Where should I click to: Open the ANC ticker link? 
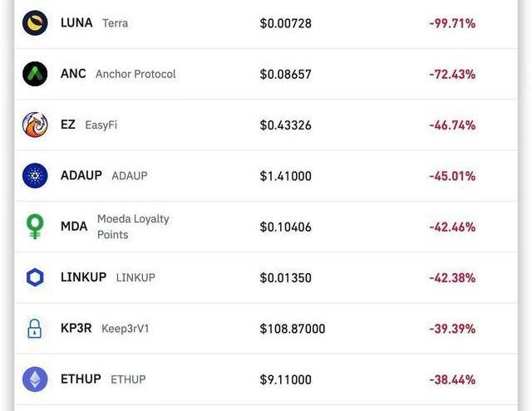click(x=73, y=74)
